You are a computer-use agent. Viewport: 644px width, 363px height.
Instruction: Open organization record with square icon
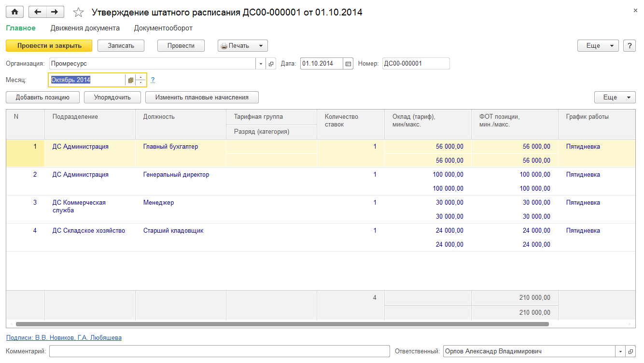click(x=271, y=64)
